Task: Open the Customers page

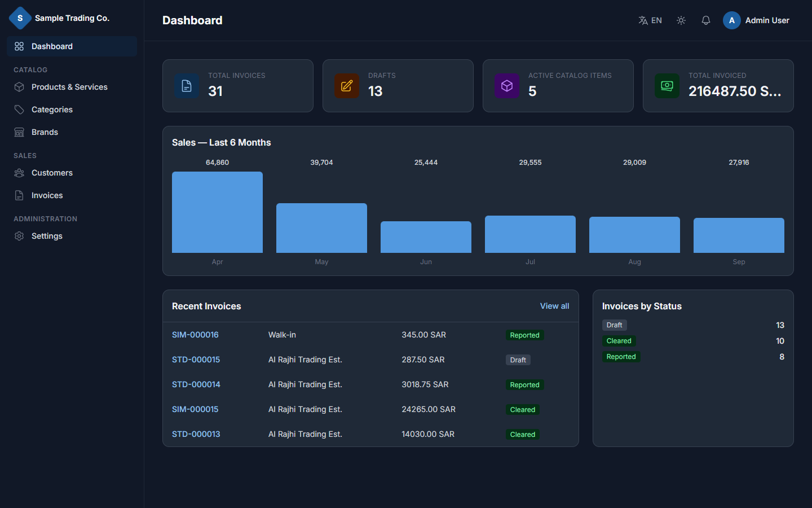Action: click(72, 173)
